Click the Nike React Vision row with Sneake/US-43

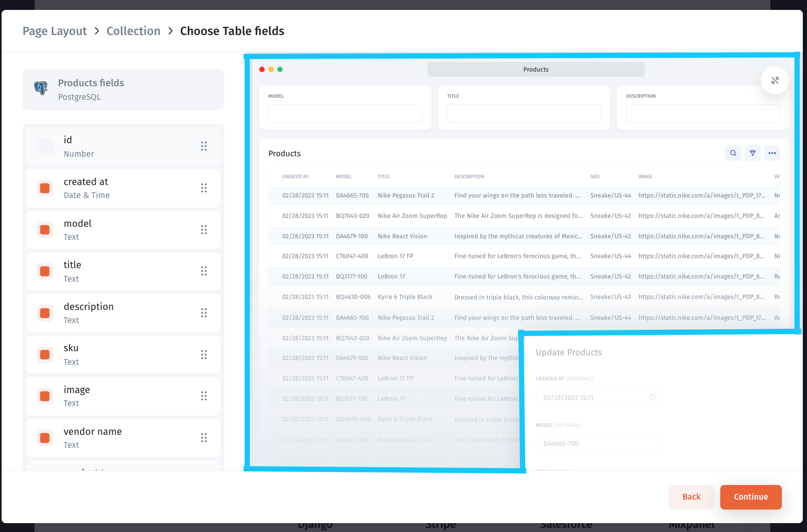[524, 236]
